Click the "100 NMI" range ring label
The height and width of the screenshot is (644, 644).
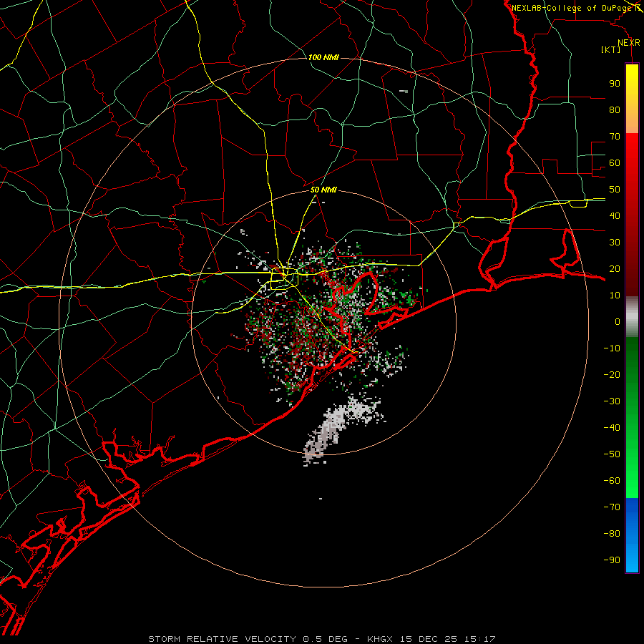[323, 57]
